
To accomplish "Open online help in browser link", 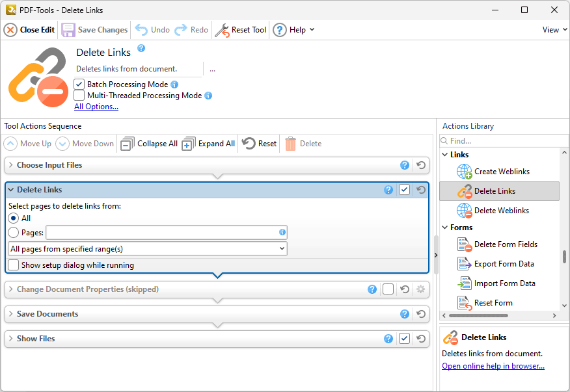I will click(x=493, y=366).
